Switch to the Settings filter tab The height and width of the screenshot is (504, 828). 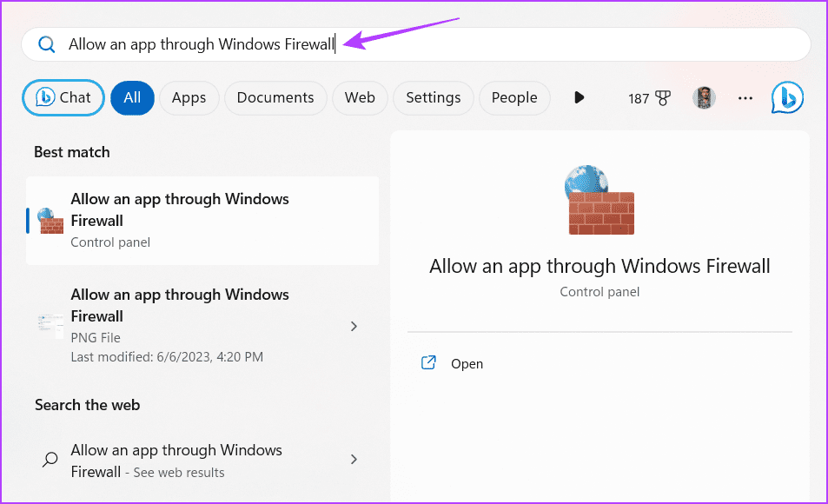tap(433, 97)
